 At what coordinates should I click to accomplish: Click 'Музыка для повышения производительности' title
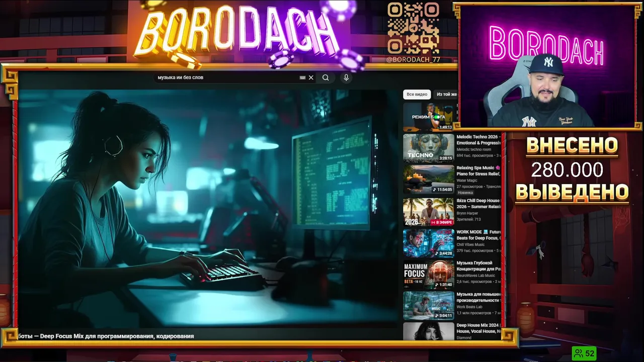click(x=479, y=297)
